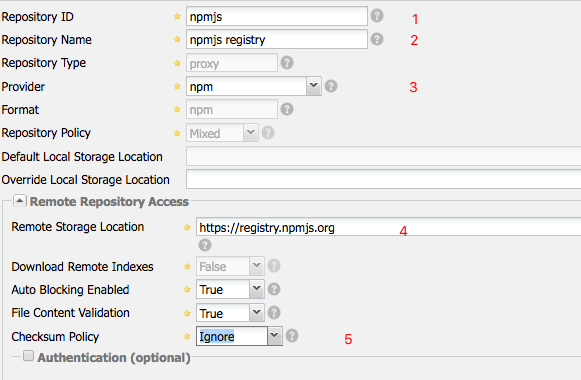581x380 pixels.
Task: Click Default Local Storage Location field
Action: [384, 156]
